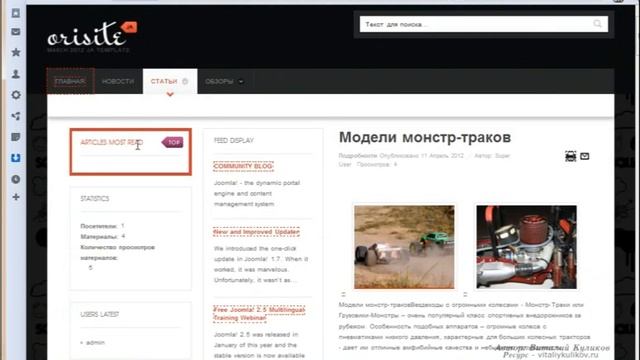
Task: Open Free Joomla 2.5 Multilingual Webinar link
Action: point(259,313)
